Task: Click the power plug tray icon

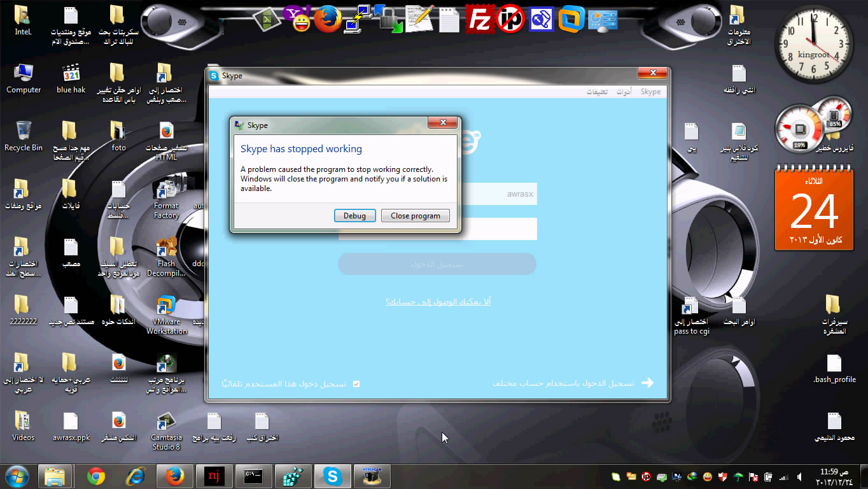Action: pyautogui.click(x=768, y=477)
